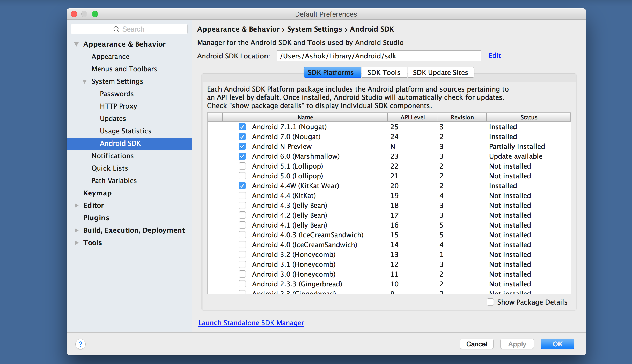Switch to SDK Update Sites tab

[x=440, y=72]
